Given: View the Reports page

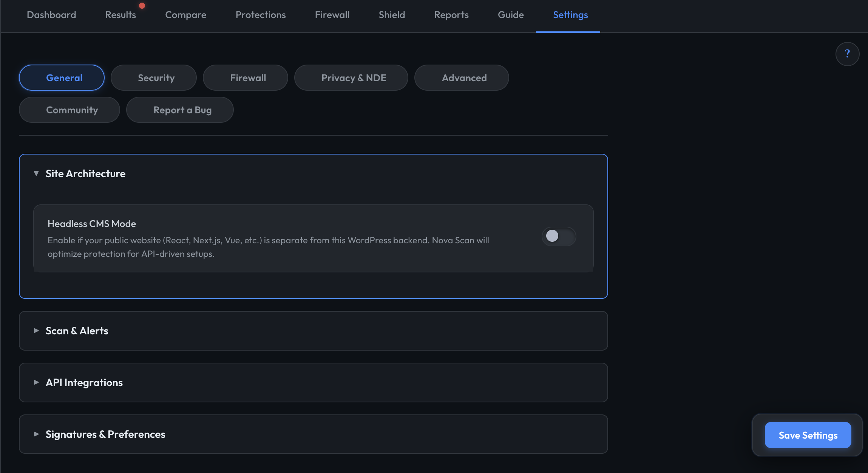Looking at the screenshot, I should (451, 15).
